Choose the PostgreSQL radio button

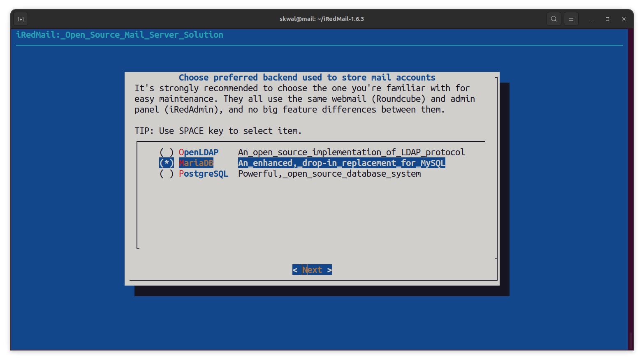pyautogui.click(x=167, y=174)
